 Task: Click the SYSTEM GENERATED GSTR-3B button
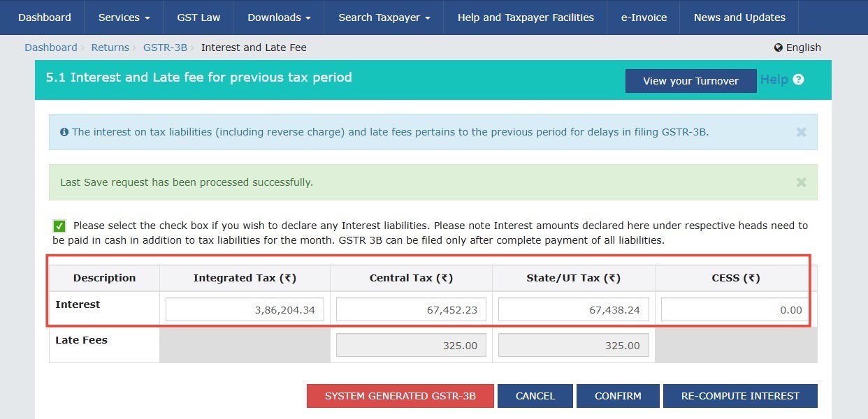(400, 396)
